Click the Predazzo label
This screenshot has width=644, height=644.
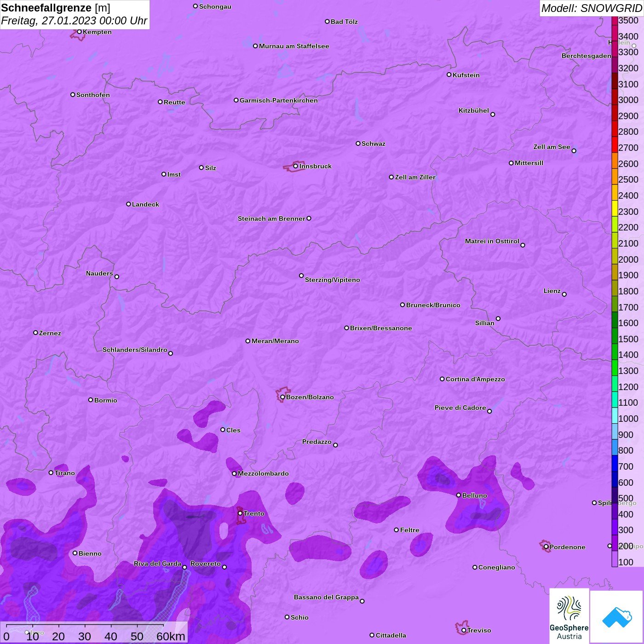317,442
